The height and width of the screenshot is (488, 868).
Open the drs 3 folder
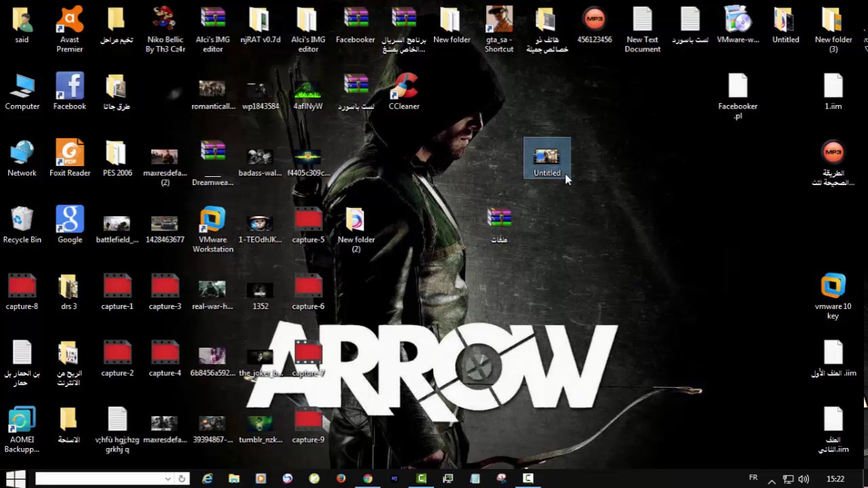click(69, 292)
